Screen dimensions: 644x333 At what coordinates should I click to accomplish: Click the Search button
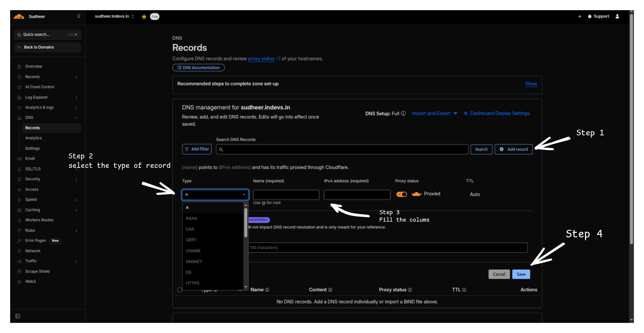[481, 149]
